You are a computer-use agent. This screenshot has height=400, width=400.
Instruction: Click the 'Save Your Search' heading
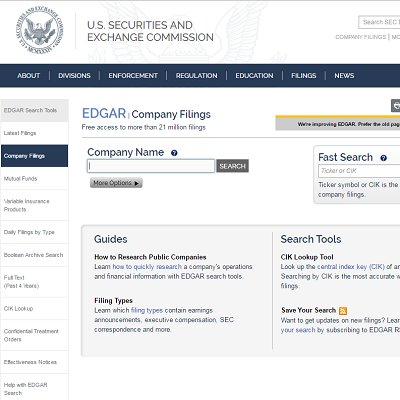(x=308, y=310)
